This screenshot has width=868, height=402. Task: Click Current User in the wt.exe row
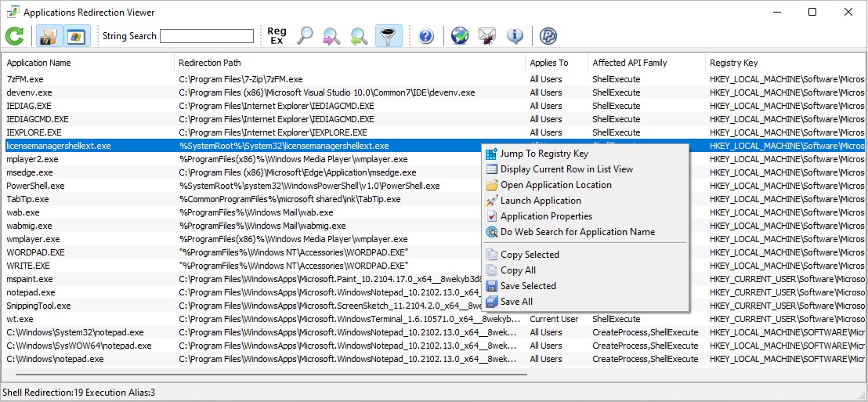coord(554,319)
